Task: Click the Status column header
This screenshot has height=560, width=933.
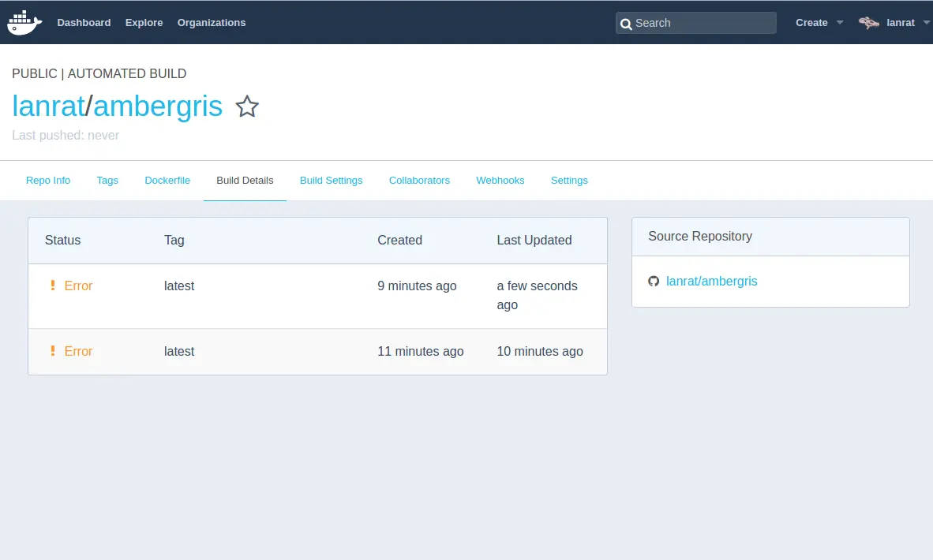Action: 62,241
